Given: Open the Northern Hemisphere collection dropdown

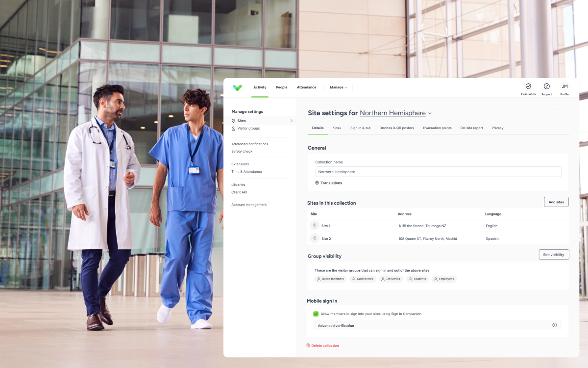Looking at the screenshot, I should (x=396, y=113).
